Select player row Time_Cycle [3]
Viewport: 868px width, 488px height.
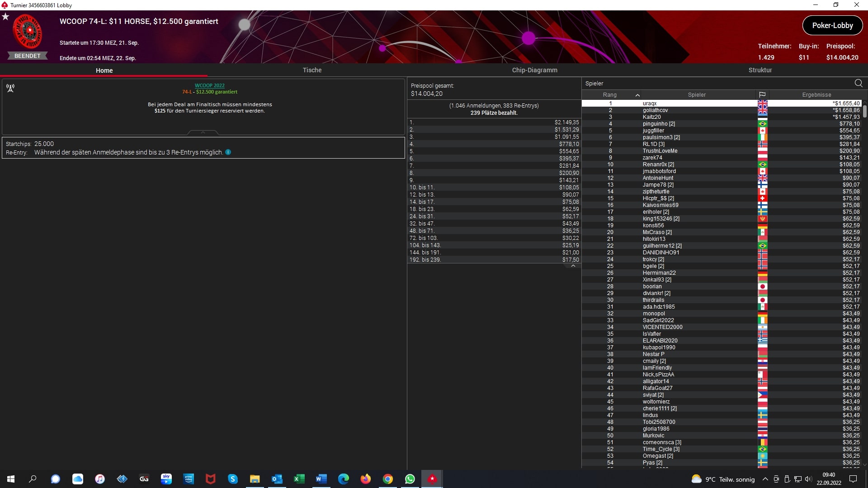[x=722, y=449]
